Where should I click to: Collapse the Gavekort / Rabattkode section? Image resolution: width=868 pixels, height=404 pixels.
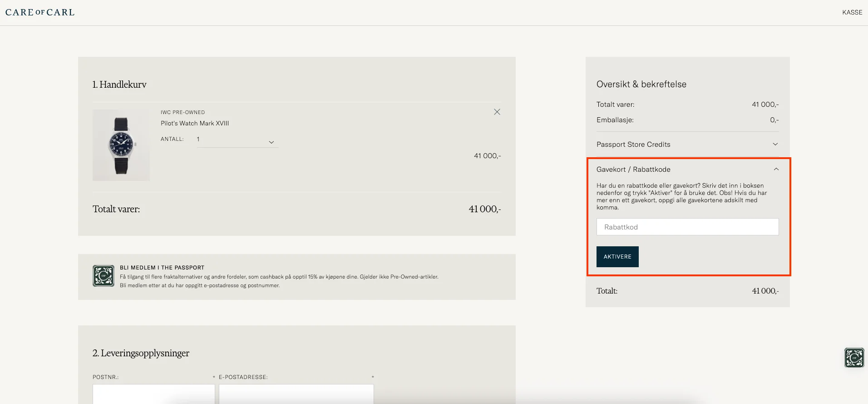[x=687, y=170]
